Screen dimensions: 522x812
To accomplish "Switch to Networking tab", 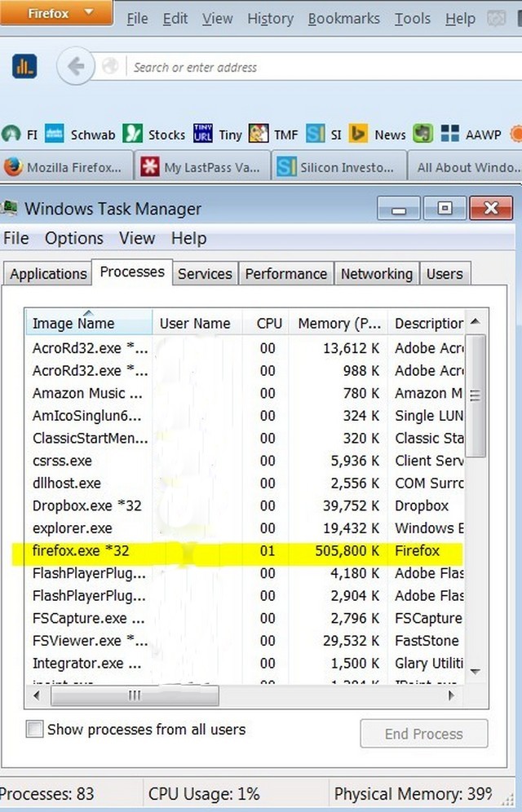I will tap(377, 273).
